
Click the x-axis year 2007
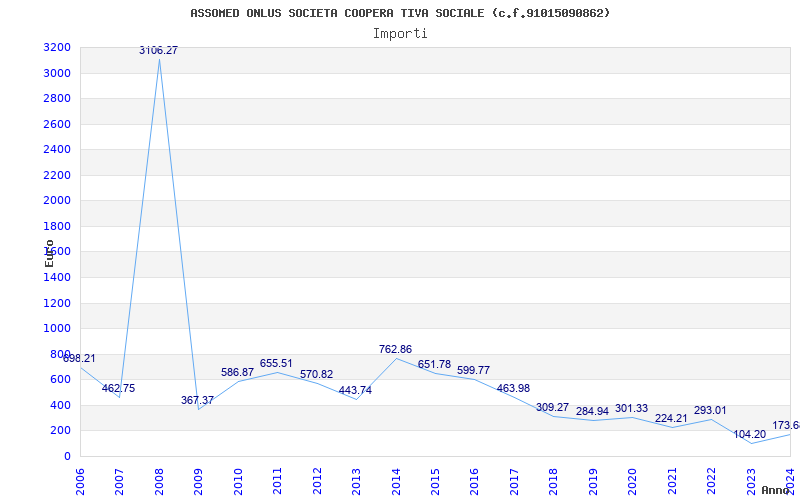click(119, 482)
